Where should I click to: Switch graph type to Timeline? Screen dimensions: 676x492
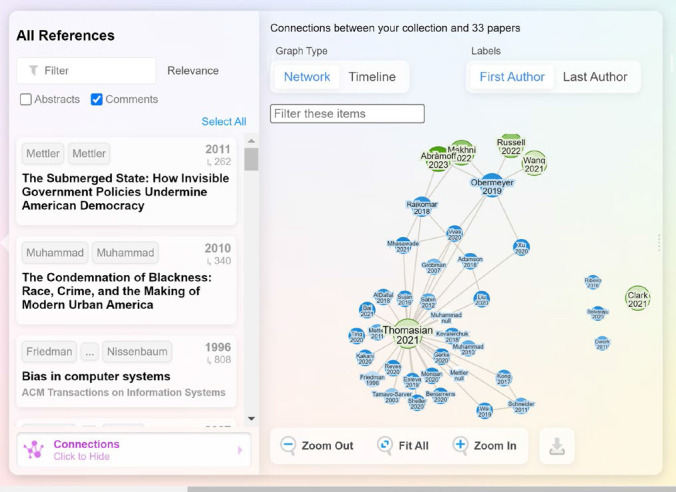pos(371,77)
